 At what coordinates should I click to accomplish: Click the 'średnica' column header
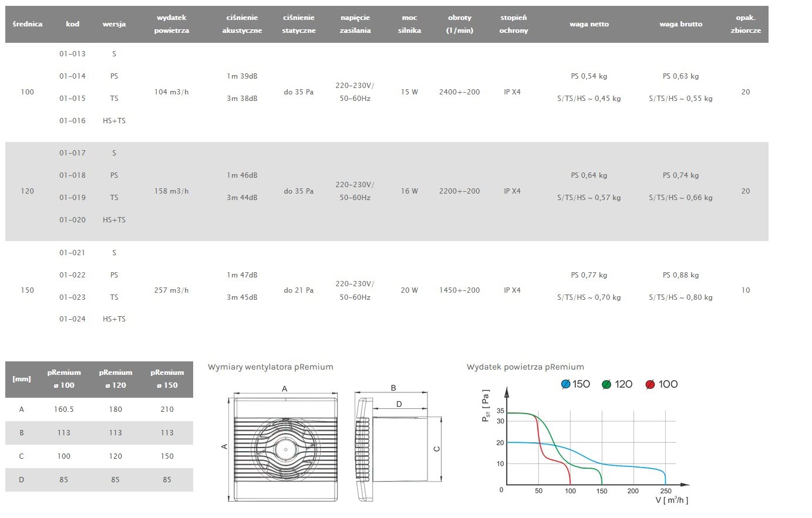coord(28,24)
